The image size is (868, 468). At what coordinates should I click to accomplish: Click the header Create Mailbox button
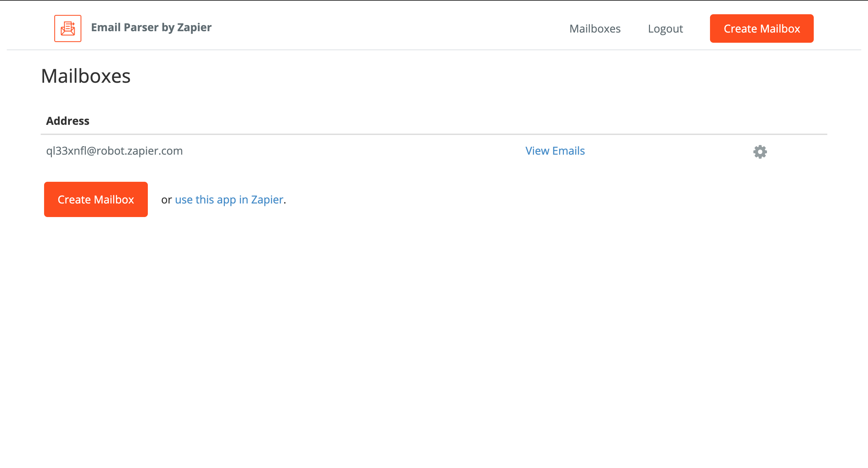762,28
